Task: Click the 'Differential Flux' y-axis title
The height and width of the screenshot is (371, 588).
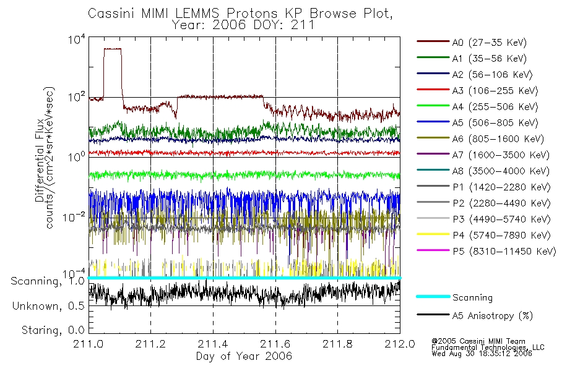Action: [x=40, y=161]
